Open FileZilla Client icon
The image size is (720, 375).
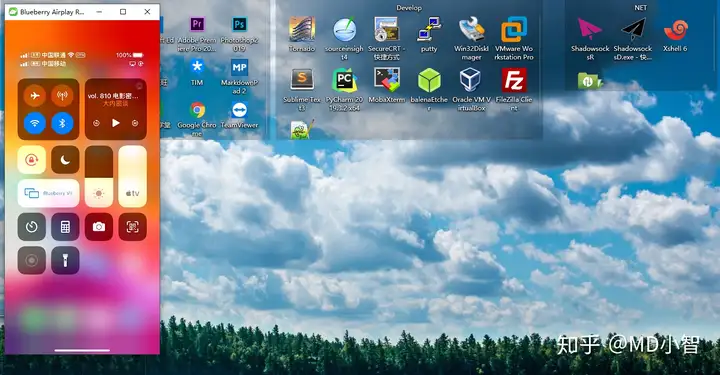[x=514, y=90]
